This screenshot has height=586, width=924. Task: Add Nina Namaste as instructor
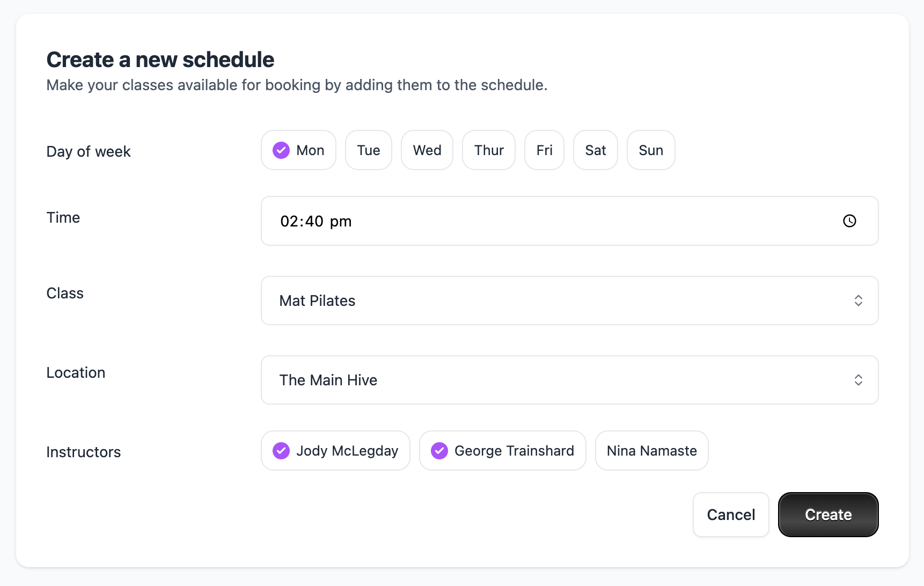(x=651, y=451)
